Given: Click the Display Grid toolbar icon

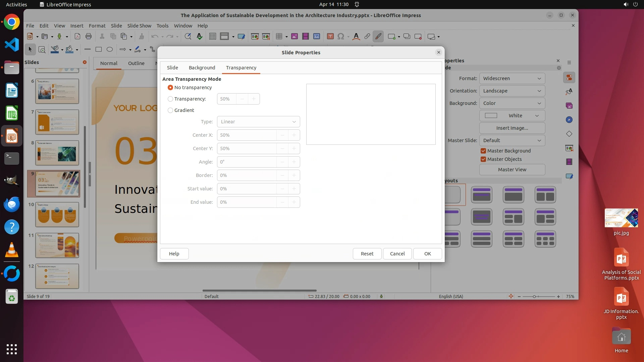Looking at the screenshot, I should pyautogui.click(x=212, y=37).
